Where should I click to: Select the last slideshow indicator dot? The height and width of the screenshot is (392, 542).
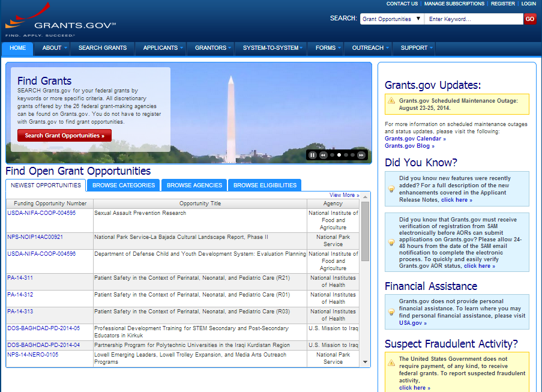tap(353, 155)
